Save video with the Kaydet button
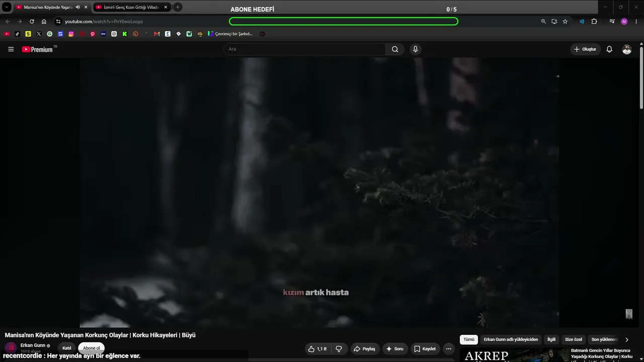The image size is (644, 362). (x=425, y=349)
